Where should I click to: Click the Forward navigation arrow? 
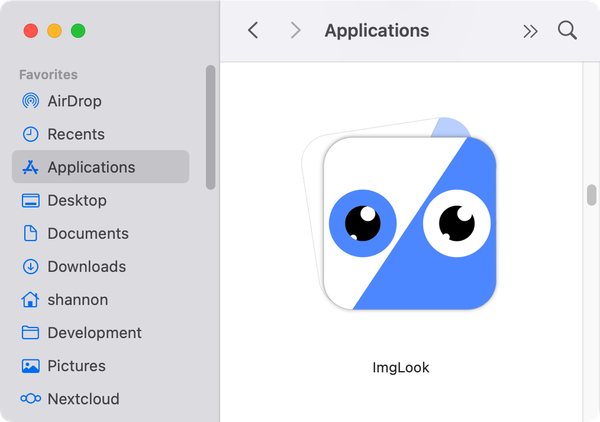[x=295, y=31]
